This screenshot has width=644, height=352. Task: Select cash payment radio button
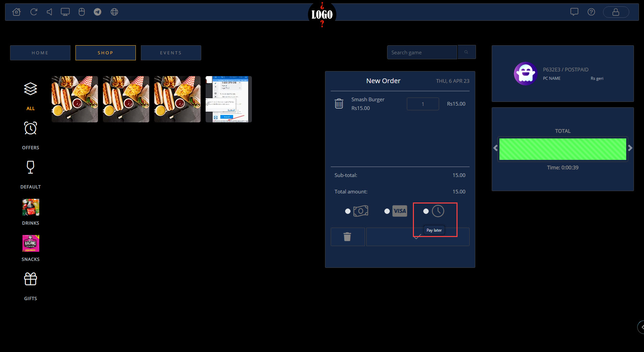click(348, 211)
